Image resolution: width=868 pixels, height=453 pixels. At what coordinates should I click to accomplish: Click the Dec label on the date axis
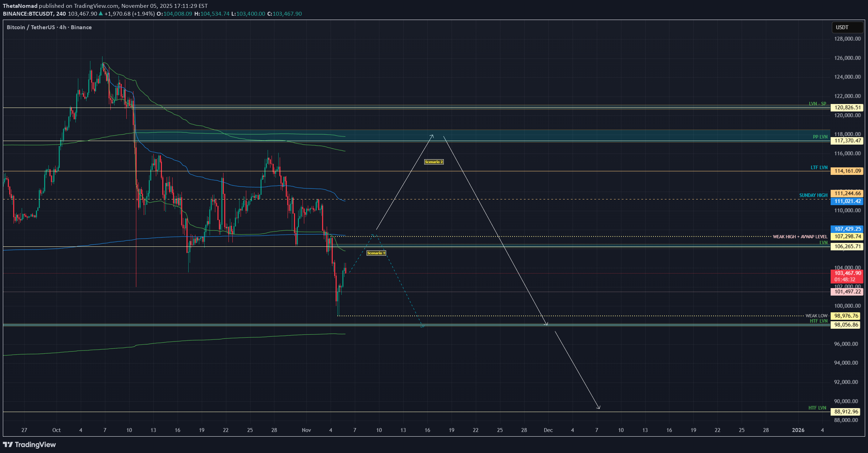click(x=548, y=430)
